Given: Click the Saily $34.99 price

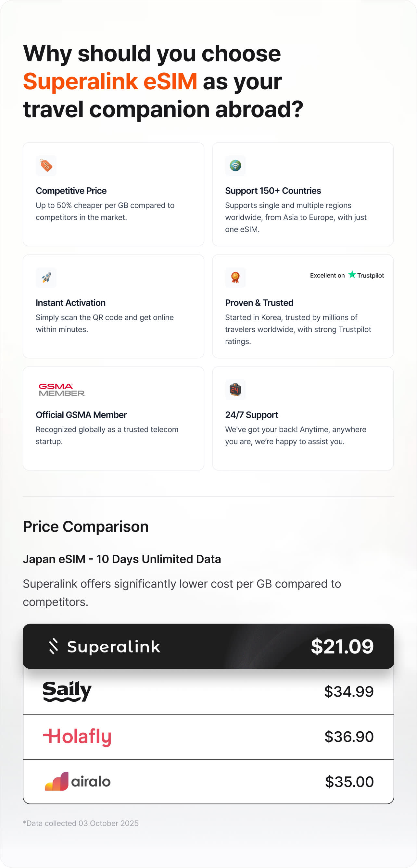Looking at the screenshot, I should (x=348, y=691).
